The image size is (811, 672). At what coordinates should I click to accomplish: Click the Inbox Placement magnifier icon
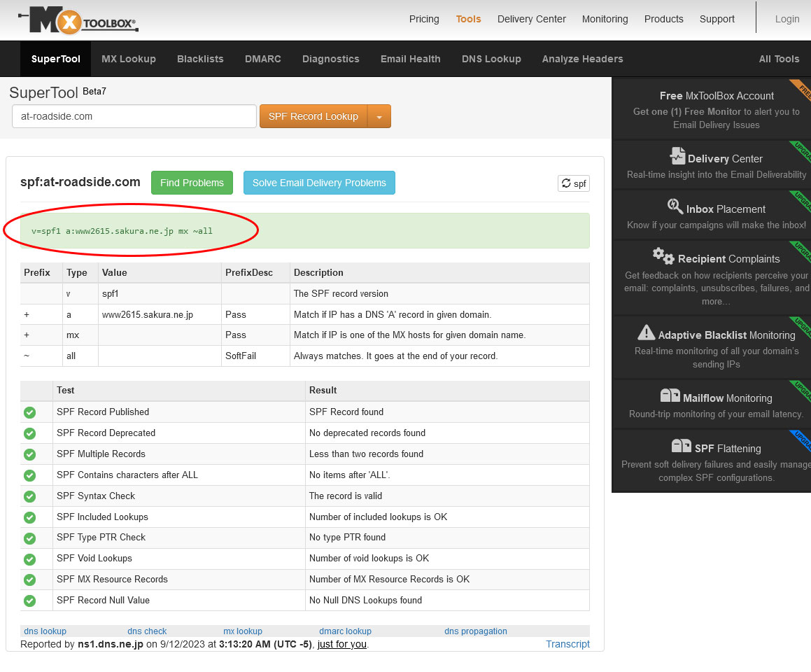tap(675, 206)
